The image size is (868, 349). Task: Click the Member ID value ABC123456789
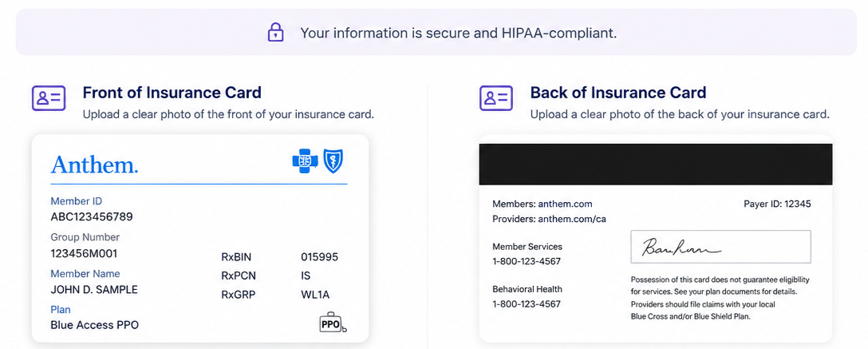click(92, 216)
